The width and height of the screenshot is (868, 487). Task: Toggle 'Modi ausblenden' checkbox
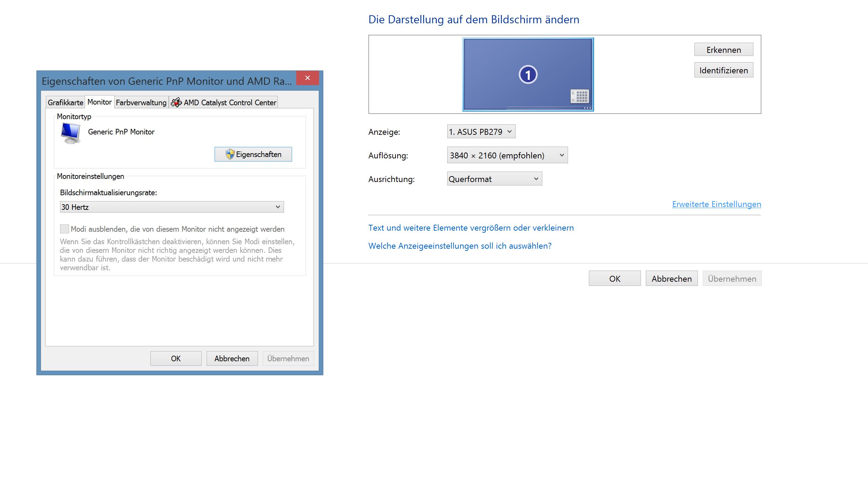pyautogui.click(x=65, y=229)
